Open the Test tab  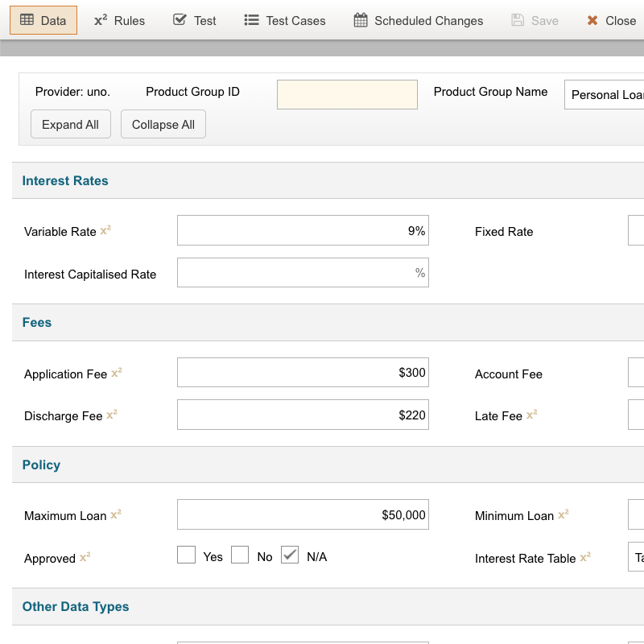[x=195, y=20]
